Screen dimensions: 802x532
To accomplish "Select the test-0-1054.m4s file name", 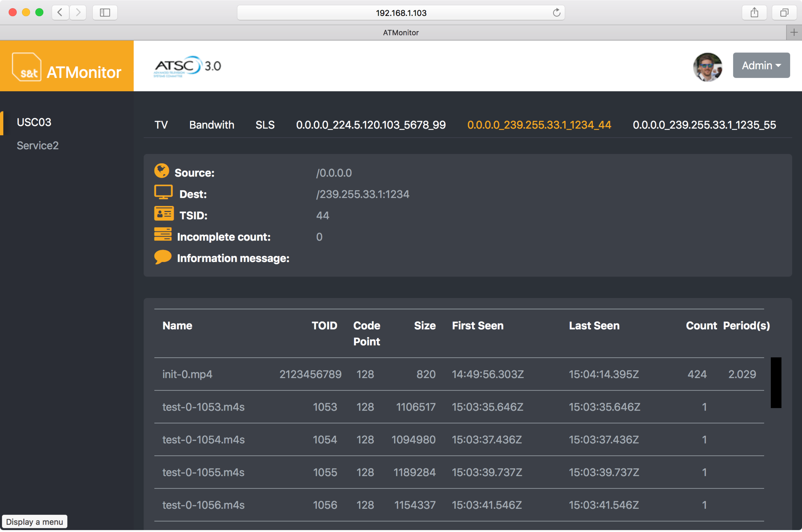I will point(203,440).
